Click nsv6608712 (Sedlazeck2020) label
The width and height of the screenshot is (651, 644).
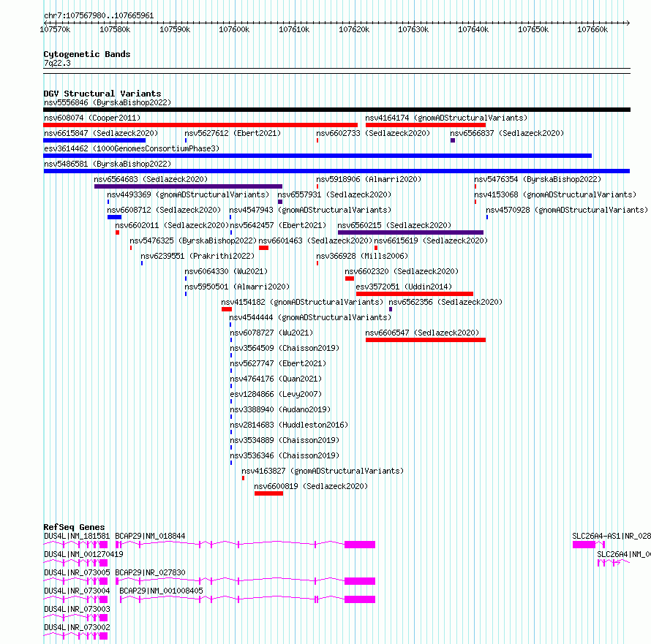[164, 210]
